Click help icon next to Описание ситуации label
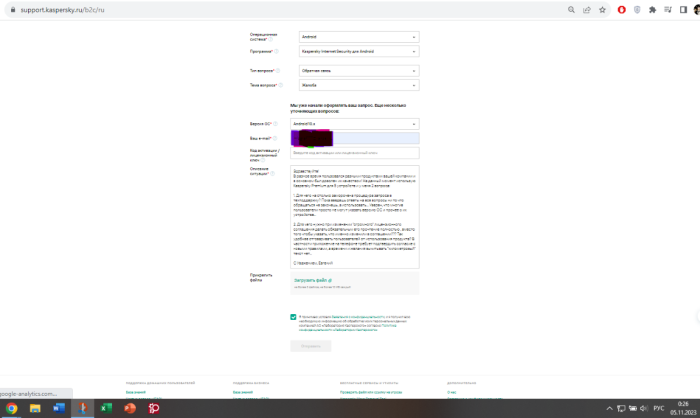This screenshot has width=700, height=418. click(x=272, y=174)
